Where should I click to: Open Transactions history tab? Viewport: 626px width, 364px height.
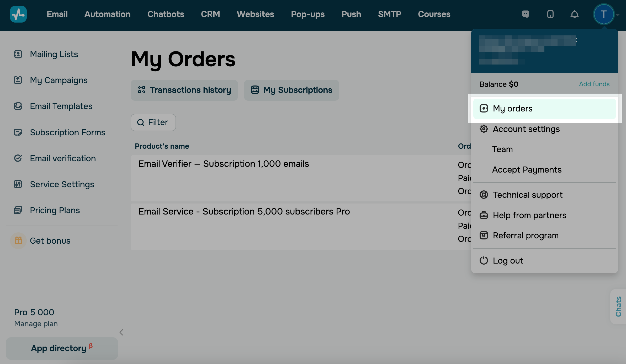(184, 90)
